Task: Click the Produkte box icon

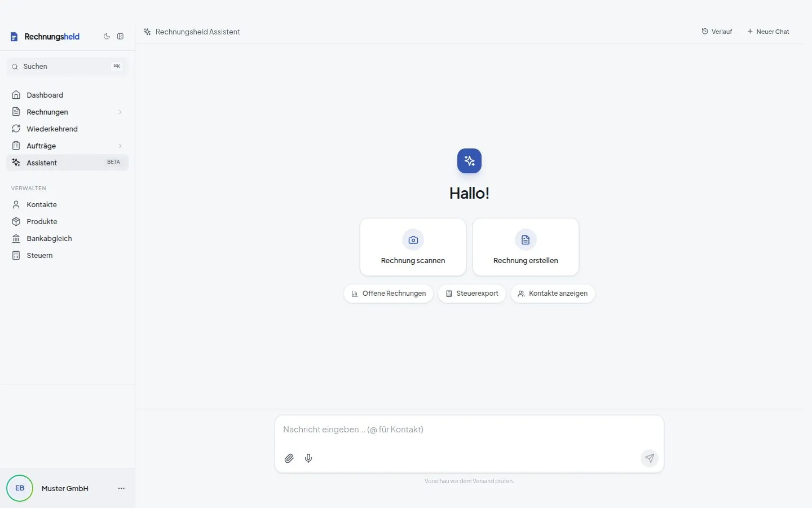Action: click(x=16, y=221)
